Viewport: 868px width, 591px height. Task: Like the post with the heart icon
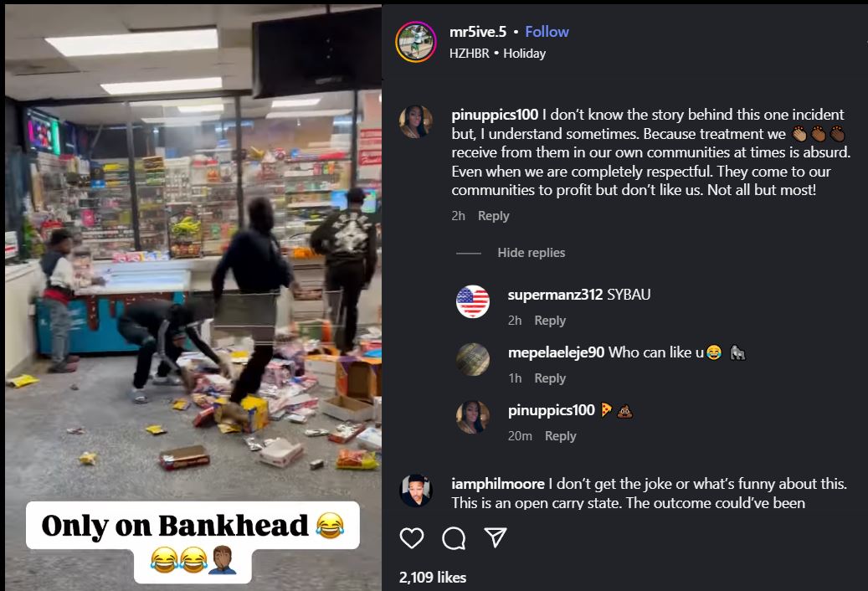click(x=411, y=538)
